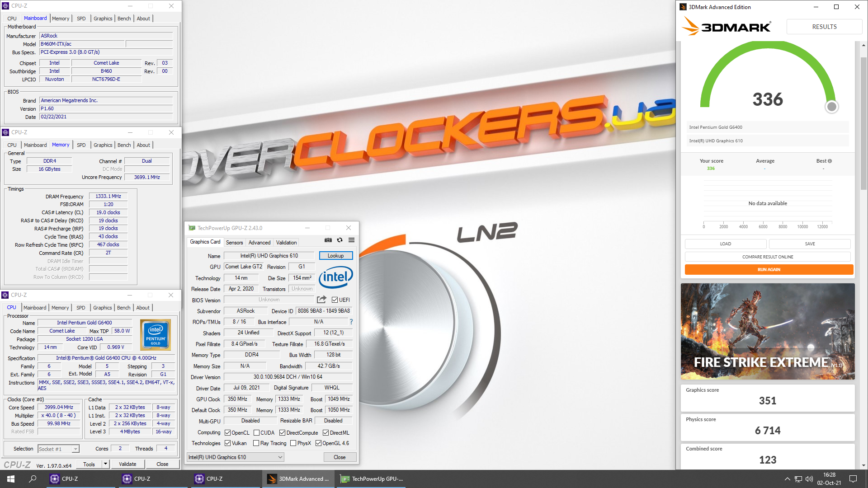Image resolution: width=868 pixels, height=488 pixels.
Task: Toggle DirectML checkbox
Action: pyautogui.click(x=325, y=433)
